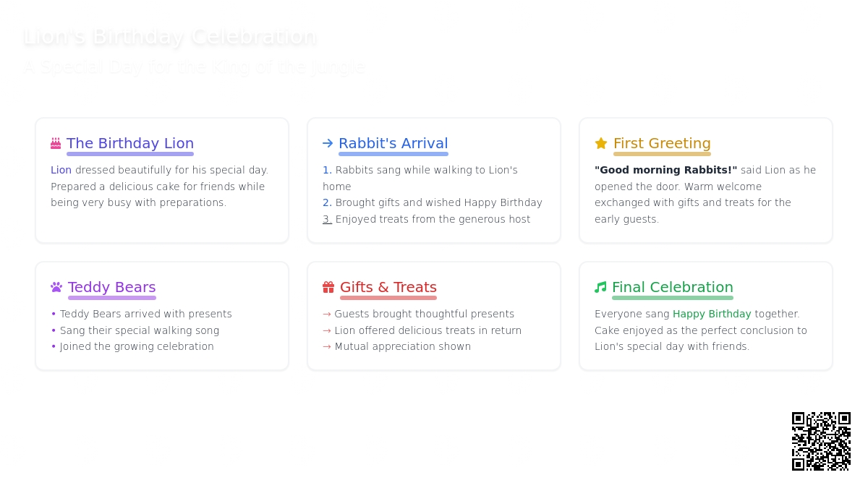Click the green music note icon
This screenshot has height=488, width=868.
point(600,287)
